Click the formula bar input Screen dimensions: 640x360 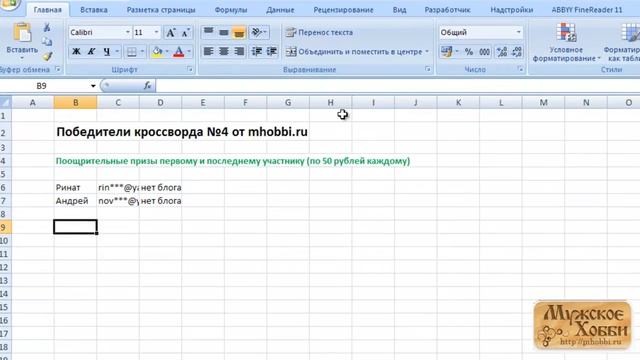click(398, 86)
